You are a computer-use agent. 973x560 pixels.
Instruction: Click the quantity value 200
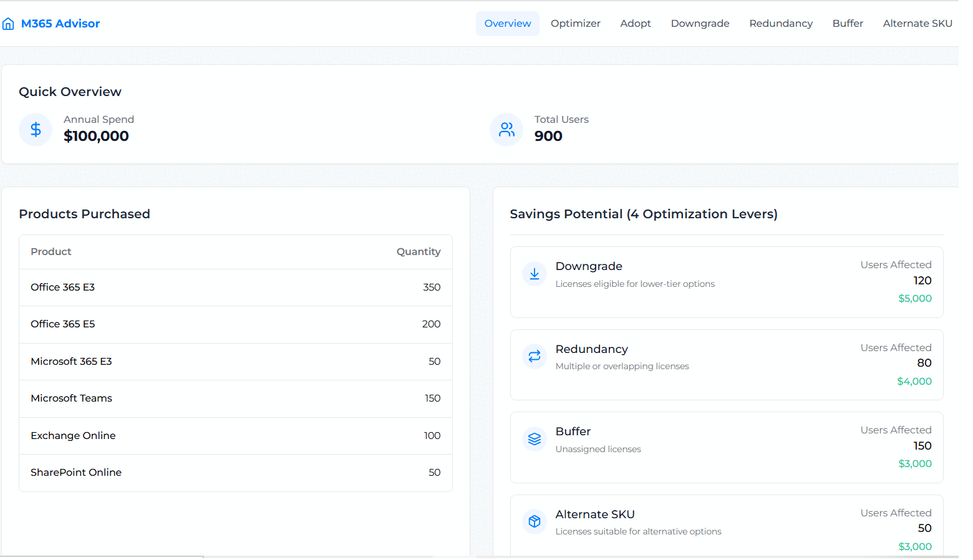coord(431,324)
